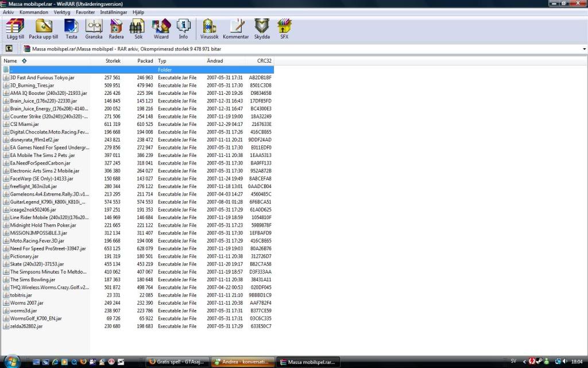Image resolution: width=588 pixels, height=368 pixels.
Task: Select freeflight_363ni3z4.jar
Action: tap(33, 186)
